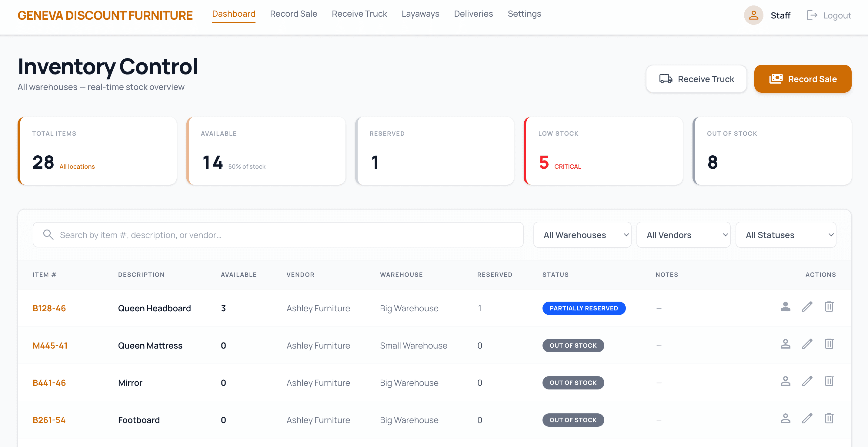Open item link M445-41

(50, 346)
